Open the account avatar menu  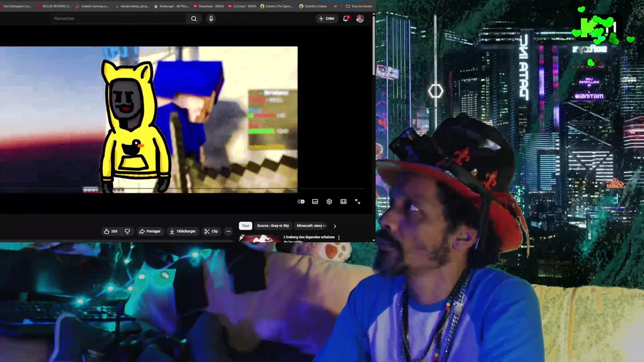[x=360, y=19]
